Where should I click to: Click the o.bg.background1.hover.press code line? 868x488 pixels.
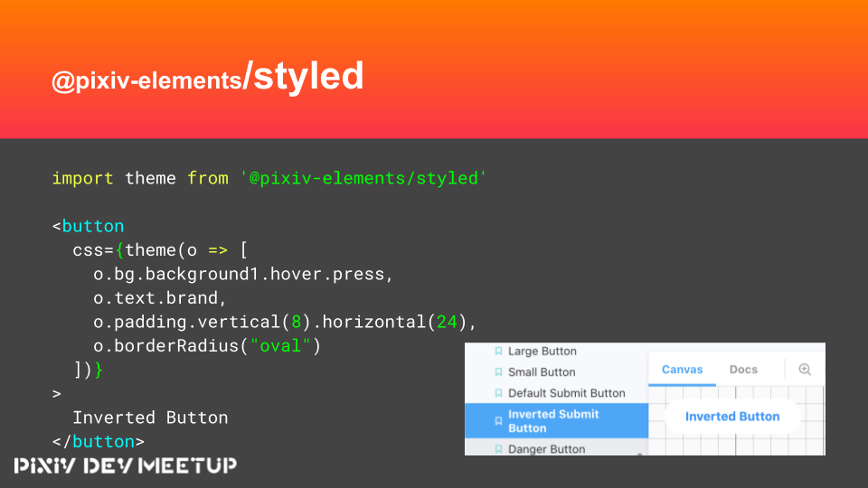243,274
